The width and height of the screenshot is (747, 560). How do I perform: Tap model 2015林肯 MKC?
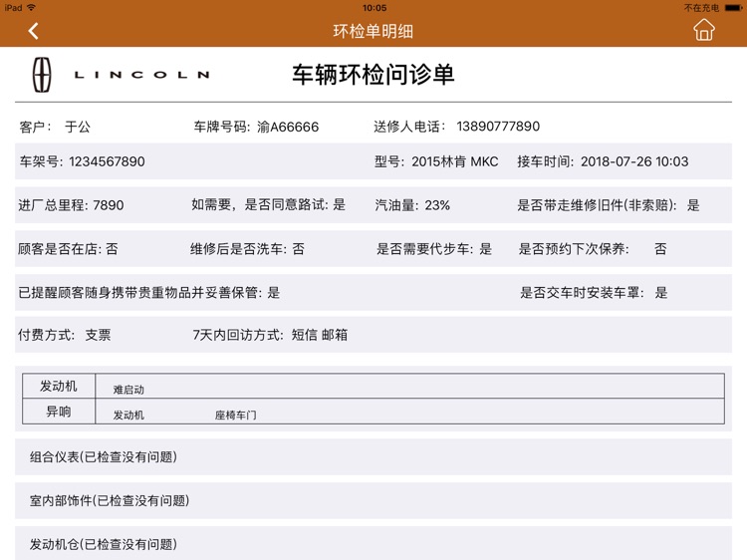point(455,161)
